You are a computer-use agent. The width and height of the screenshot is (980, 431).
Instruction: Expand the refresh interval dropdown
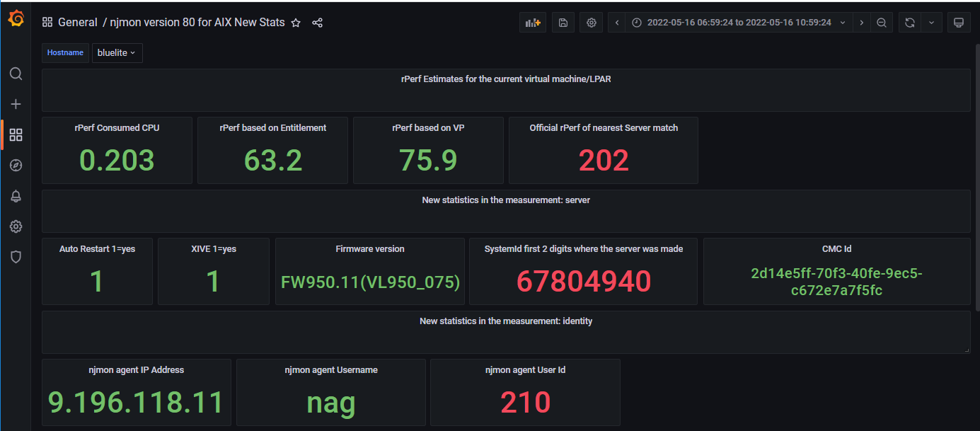tap(931, 23)
